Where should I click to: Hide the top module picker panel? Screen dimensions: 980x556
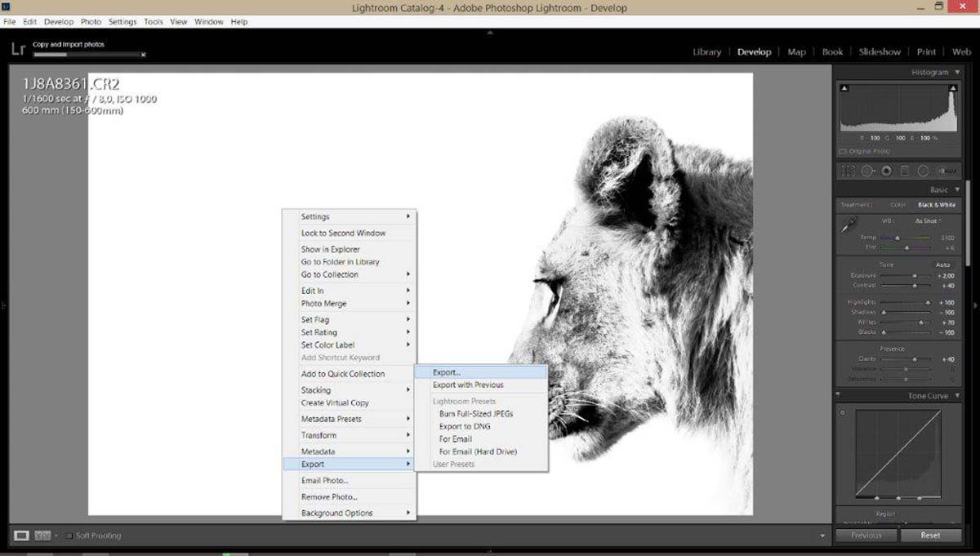[x=490, y=33]
